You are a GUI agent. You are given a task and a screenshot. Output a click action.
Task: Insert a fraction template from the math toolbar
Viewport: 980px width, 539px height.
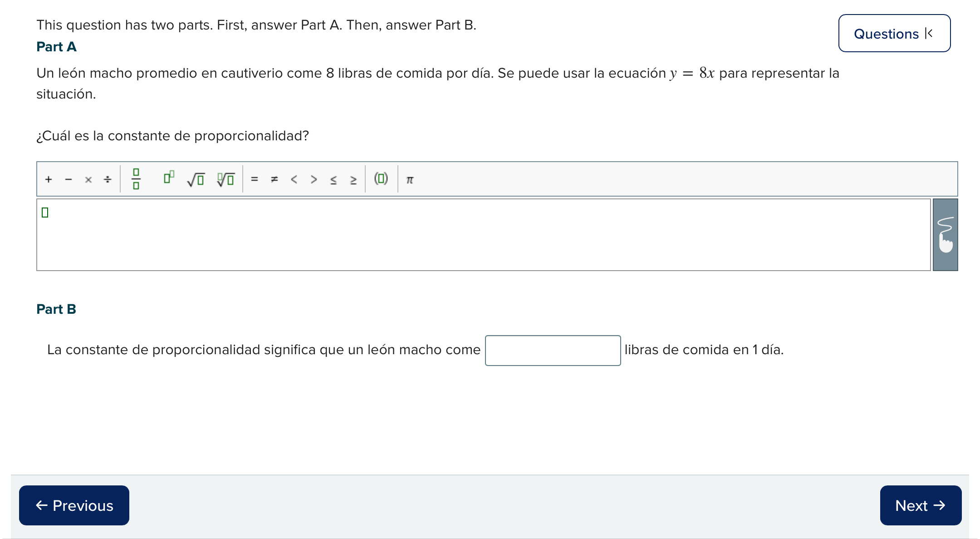click(x=137, y=179)
